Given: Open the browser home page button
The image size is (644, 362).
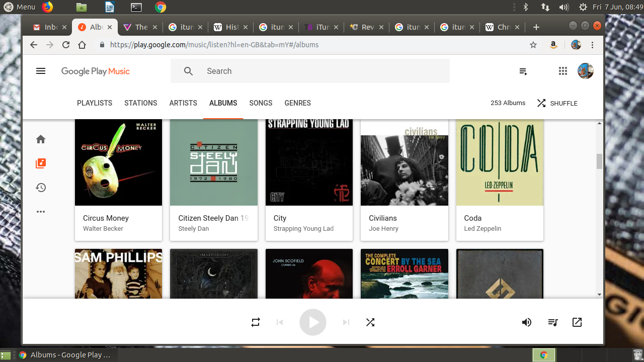Looking at the screenshot, I should click(x=82, y=45).
